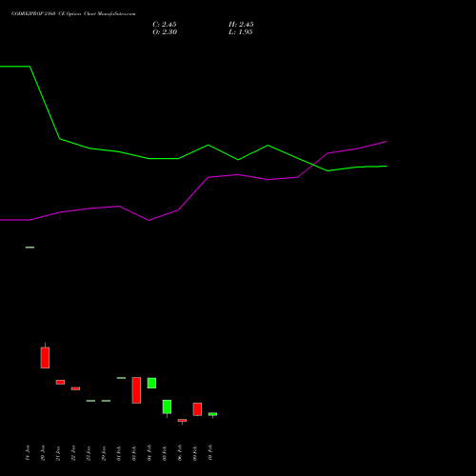Select the large red candle for 02 Feb
Viewport: 476px width, 476px height.
136,390
